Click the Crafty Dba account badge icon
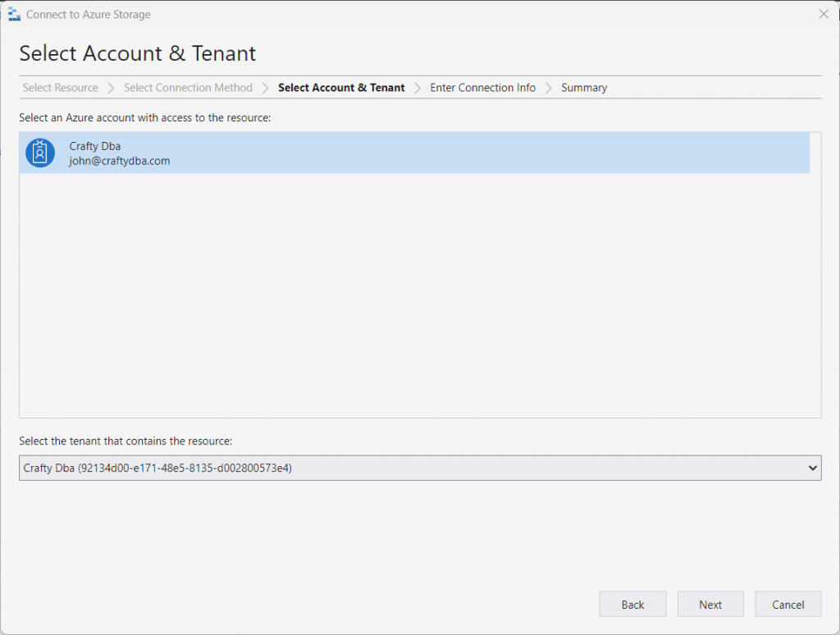The image size is (840, 635). coord(39,153)
